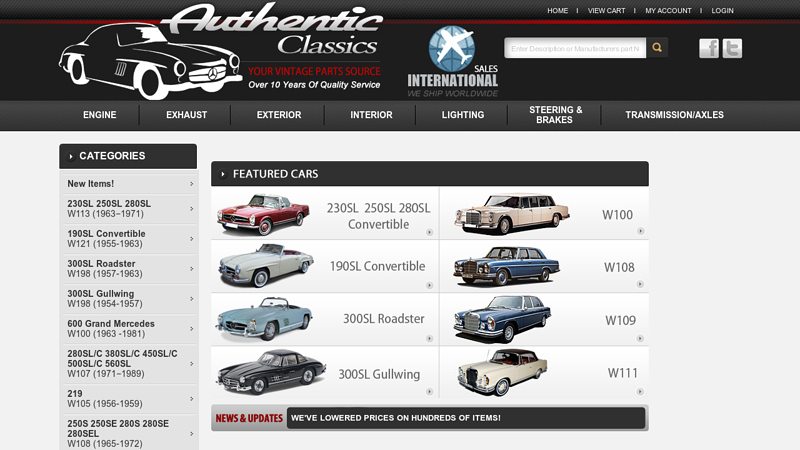Open the cream W111 coupe image
This screenshot has height=450, width=800.
[x=503, y=372]
